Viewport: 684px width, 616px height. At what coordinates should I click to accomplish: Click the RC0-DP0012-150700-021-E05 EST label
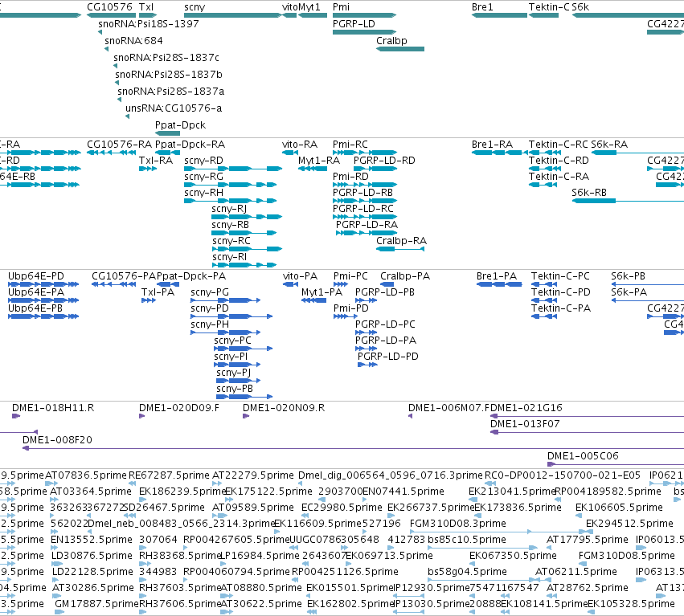pos(563,475)
